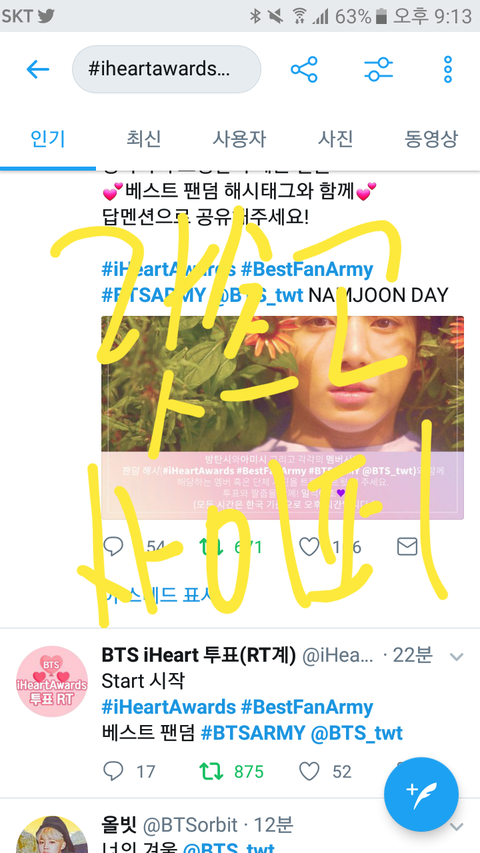480x853 pixels.
Task: Tap the compose tweet floating button
Action: coord(421,794)
